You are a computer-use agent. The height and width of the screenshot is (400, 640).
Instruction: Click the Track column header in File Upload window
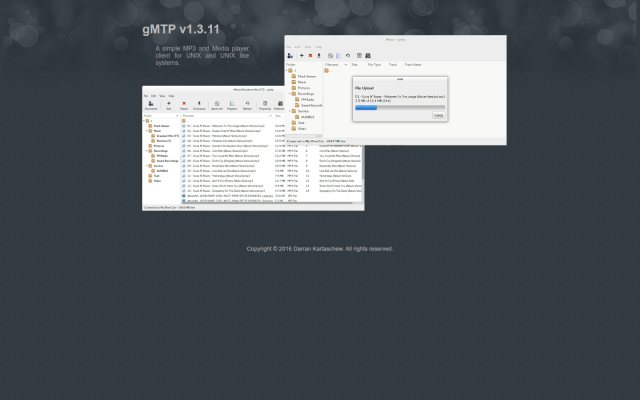click(x=393, y=64)
